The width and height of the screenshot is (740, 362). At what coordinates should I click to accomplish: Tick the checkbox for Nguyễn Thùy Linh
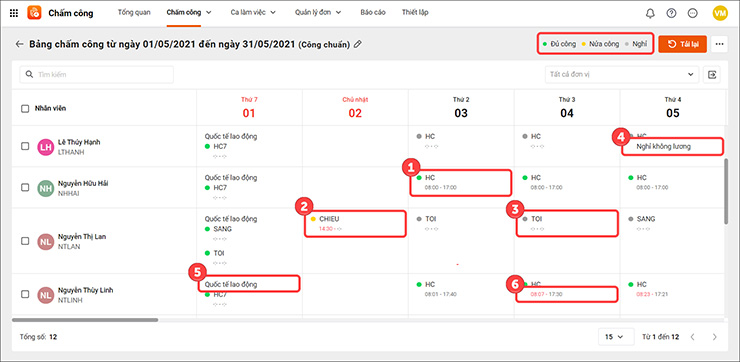(x=25, y=294)
